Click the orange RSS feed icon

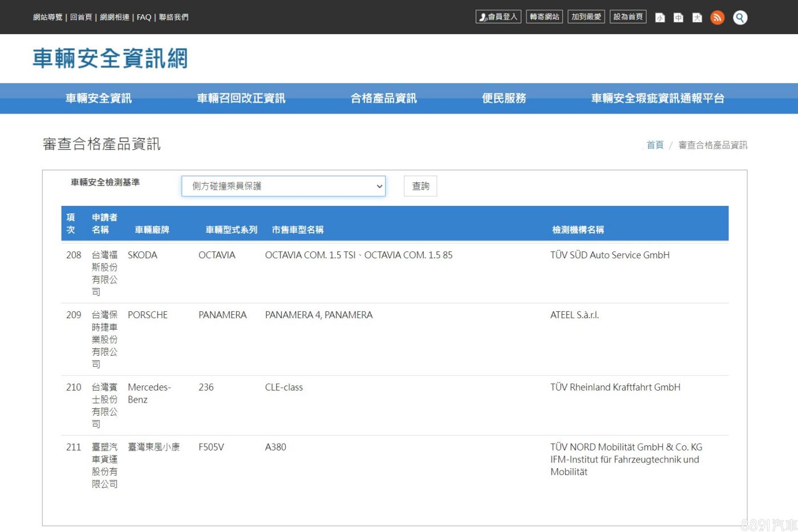717,18
